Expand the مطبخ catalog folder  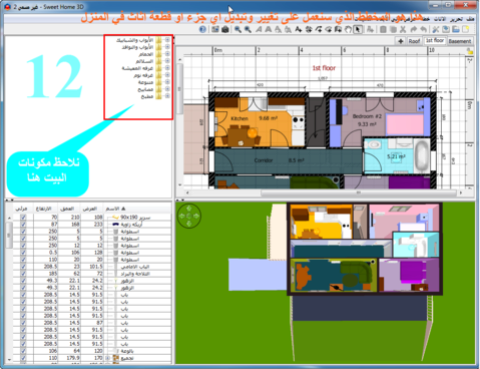click(167, 96)
